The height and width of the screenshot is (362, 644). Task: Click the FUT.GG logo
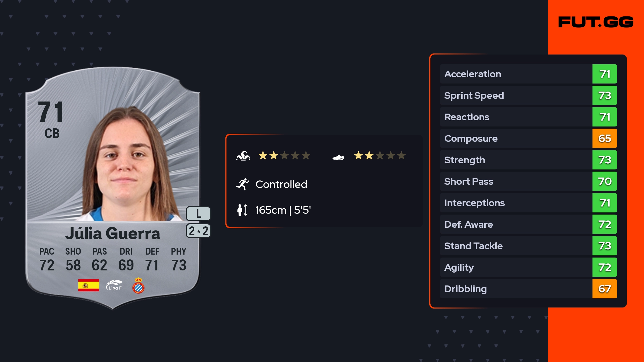pos(596,22)
